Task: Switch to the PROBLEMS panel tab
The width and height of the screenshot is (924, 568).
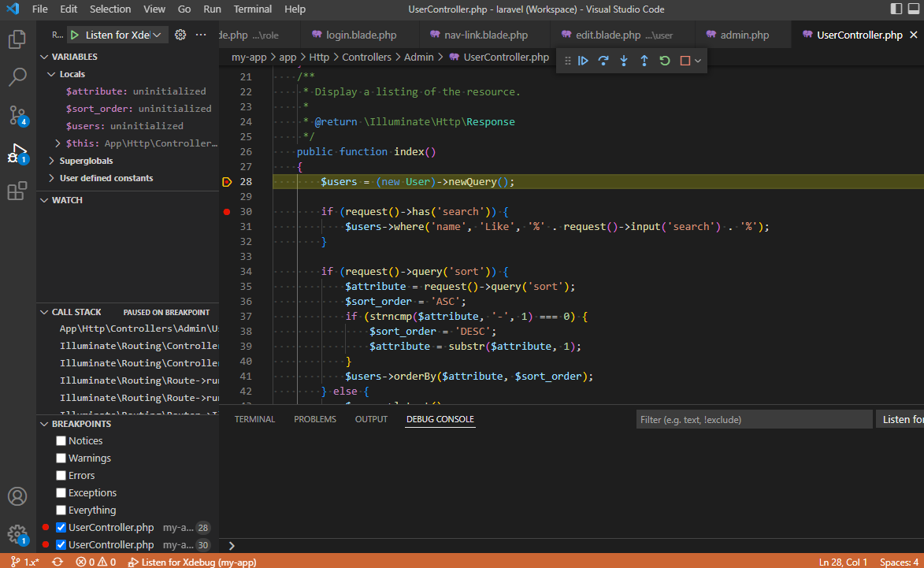Action: [x=314, y=420]
